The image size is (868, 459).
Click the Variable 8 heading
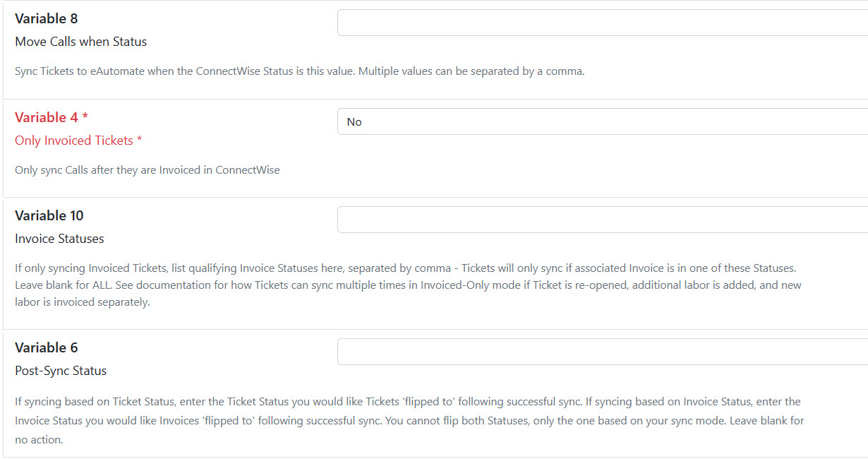(x=47, y=18)
